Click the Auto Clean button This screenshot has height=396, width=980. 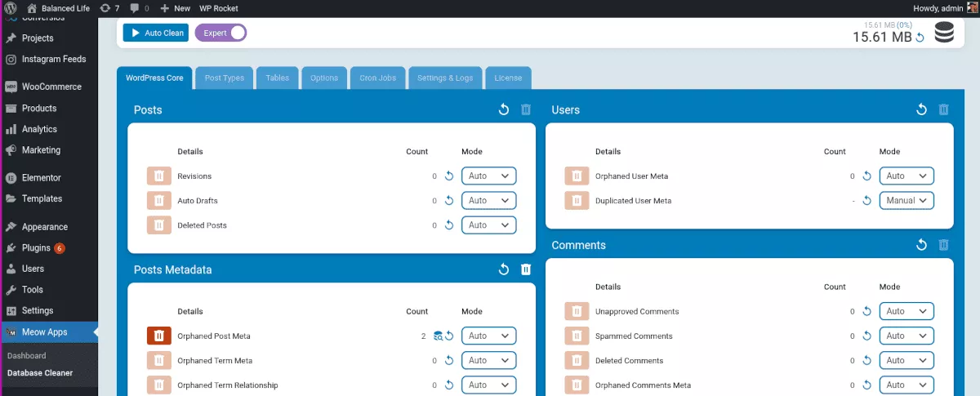(x=156, y=33)
